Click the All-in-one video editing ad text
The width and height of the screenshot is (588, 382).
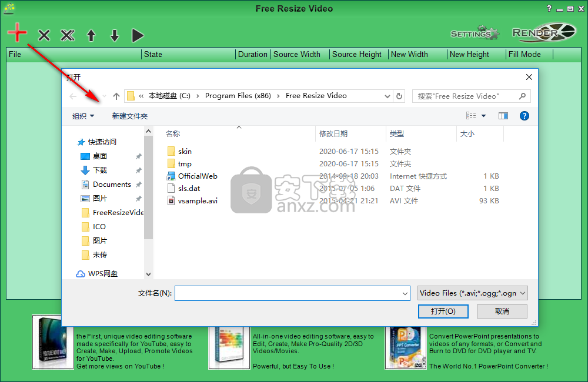(313, 351)
